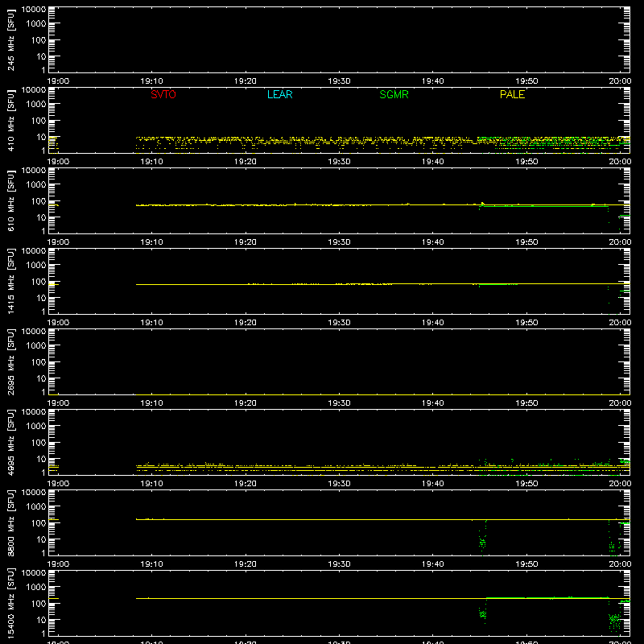Select the 15400 MHz [SFU] axis title

tap(11, 604)
